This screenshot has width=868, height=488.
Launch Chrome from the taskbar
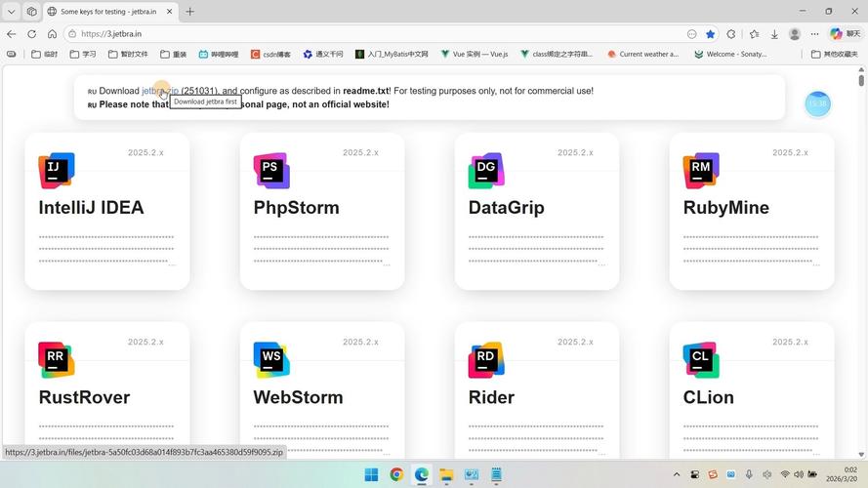(x=396, y=474)
